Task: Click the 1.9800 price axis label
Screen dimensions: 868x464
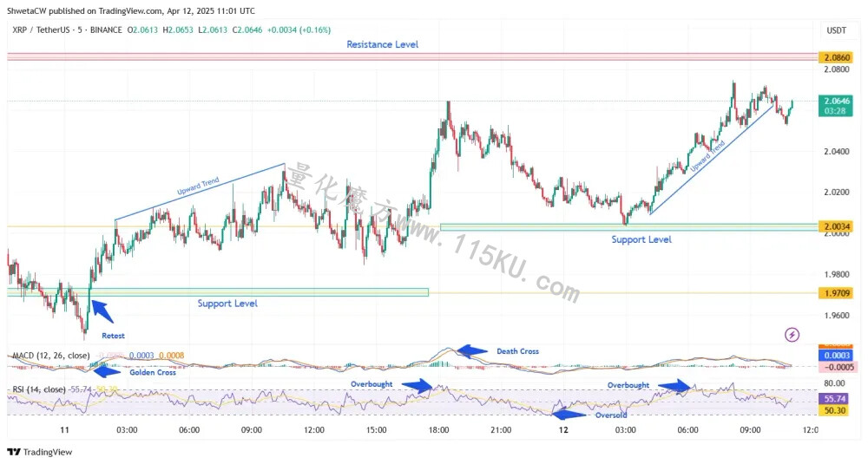Action: (x=837, y=274)
